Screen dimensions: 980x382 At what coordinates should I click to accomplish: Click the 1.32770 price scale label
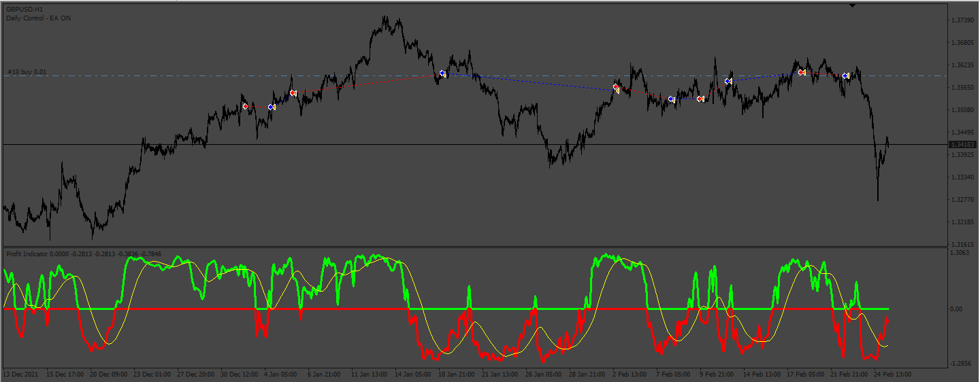pyautogui.click(x=964, y=199)
